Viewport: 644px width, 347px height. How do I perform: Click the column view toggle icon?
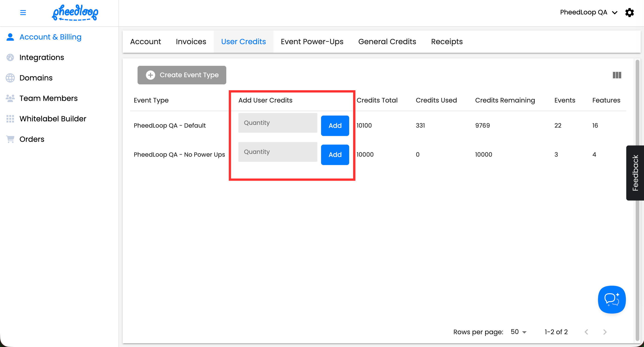pos(617,75)
